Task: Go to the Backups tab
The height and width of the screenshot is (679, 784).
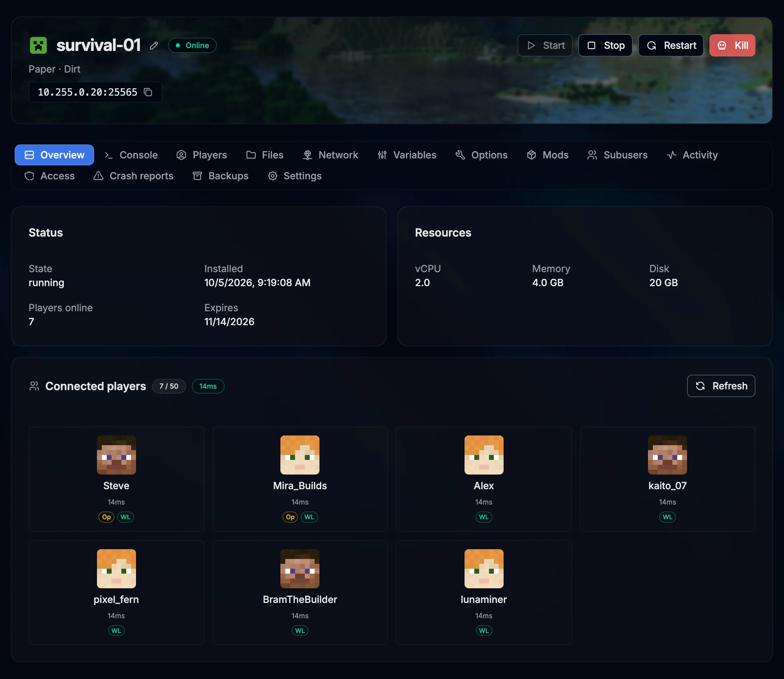Action: pyautogui.click(x=220, y=176)
